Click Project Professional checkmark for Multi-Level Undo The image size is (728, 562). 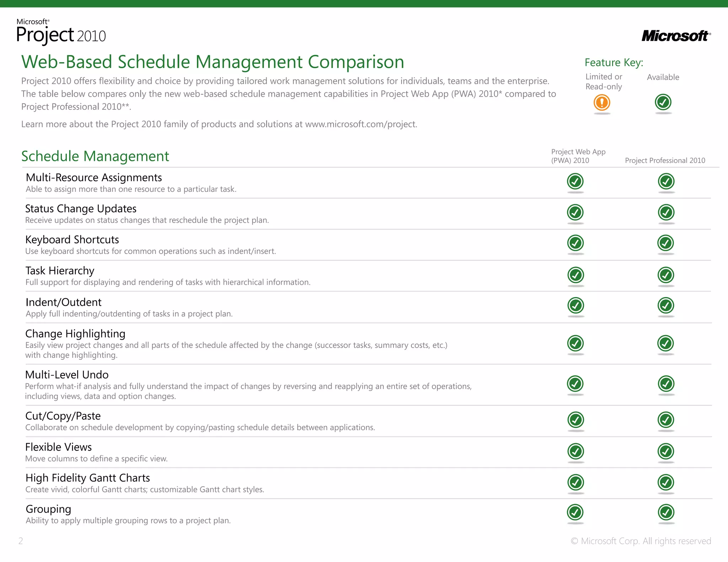coord(666,384)
